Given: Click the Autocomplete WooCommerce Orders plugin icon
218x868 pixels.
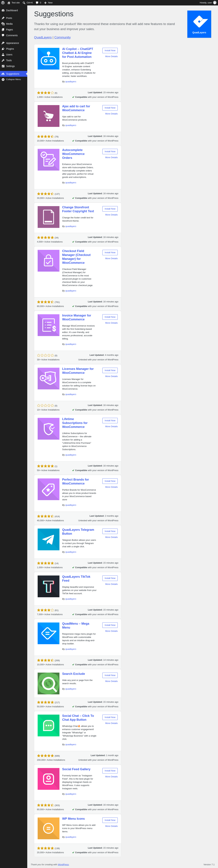Looking at the screenshot, I should click(48, 160).
